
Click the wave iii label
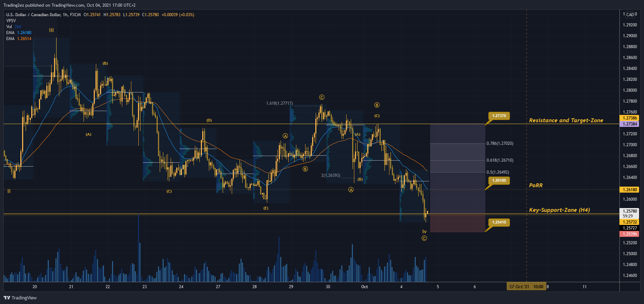tap(52, 30)
